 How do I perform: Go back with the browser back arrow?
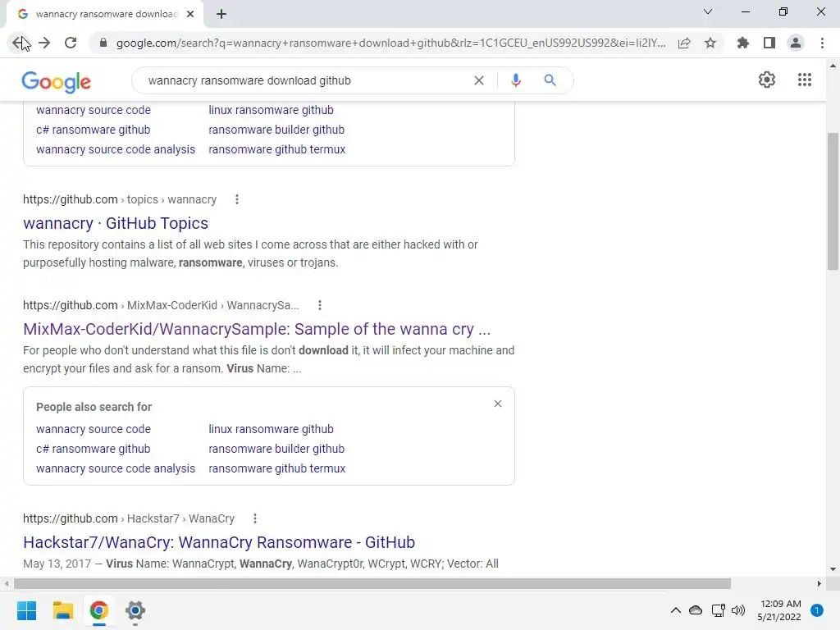click(x=18, y=43)
